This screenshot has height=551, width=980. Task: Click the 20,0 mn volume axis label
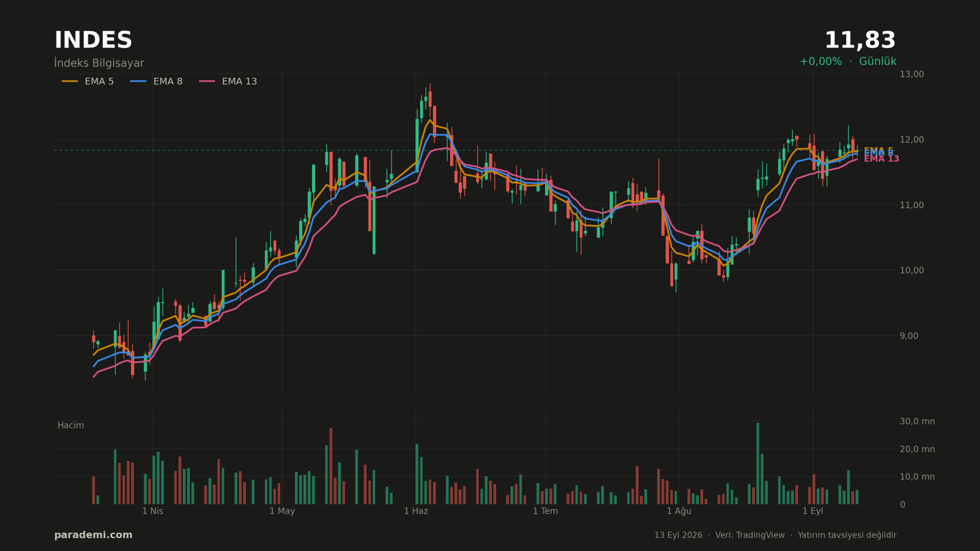point(917,449)
